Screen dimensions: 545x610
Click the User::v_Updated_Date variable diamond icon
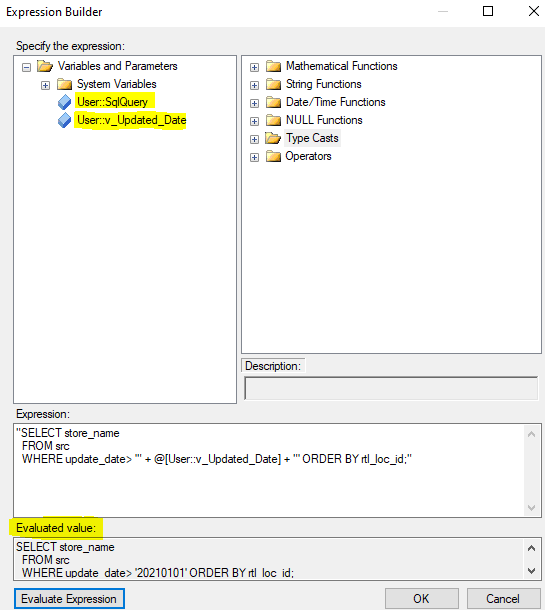(x=65, y=120)
